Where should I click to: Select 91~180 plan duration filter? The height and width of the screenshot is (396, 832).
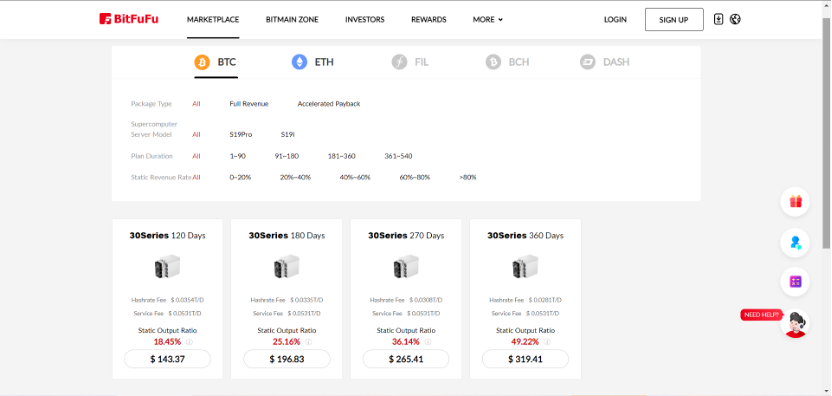[x=287, y=156]
